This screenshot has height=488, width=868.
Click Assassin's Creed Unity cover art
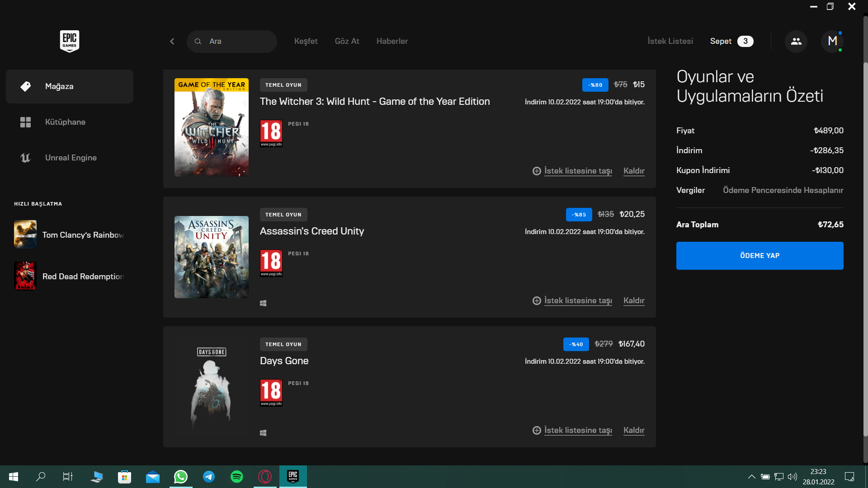pos(212,257)
